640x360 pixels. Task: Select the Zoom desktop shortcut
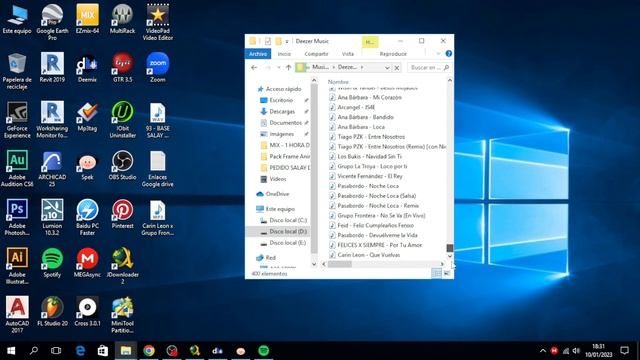(x=158, y=68)
